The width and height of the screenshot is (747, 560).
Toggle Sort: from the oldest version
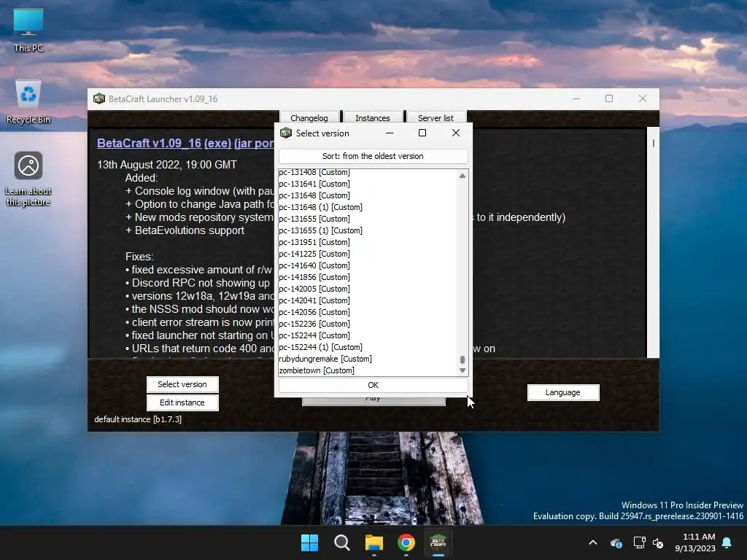click(373, 156)
